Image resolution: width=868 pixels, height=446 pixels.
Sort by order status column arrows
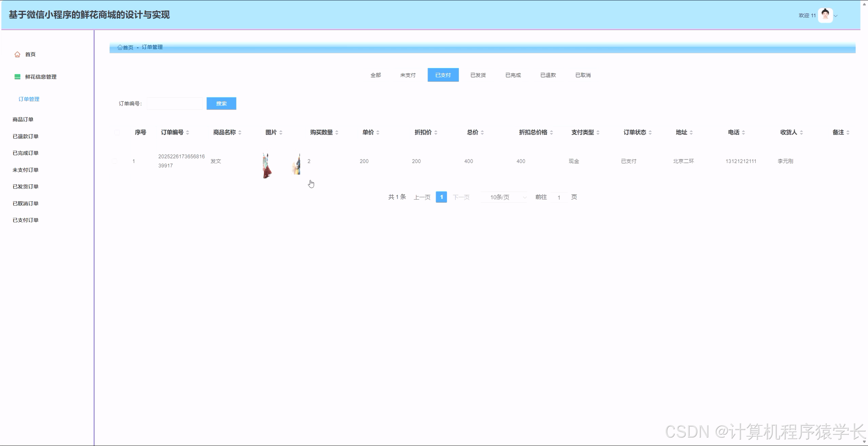(650, 132)
